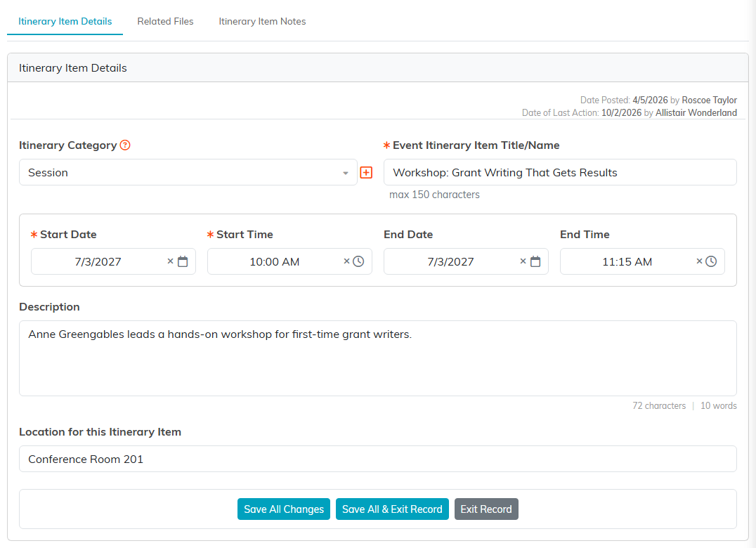Click the 72 characters counter

pyautogui.click(x=659, y=406)
